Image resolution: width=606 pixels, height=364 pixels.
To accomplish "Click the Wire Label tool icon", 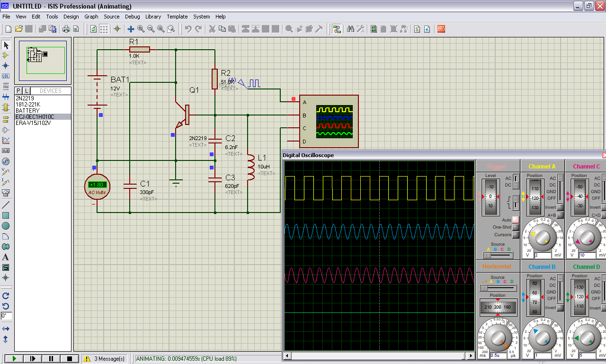I will [x=6, y=76].
